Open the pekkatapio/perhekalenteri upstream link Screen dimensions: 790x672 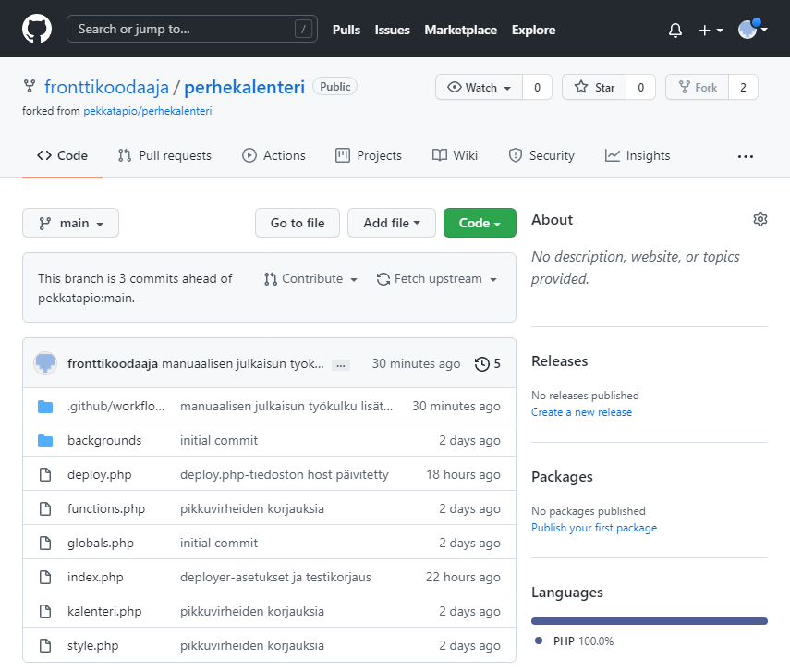click(148, 111)
